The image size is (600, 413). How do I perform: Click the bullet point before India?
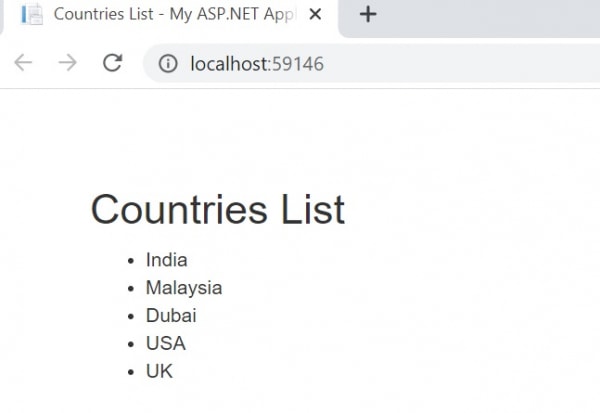click(x=131, y=261)
